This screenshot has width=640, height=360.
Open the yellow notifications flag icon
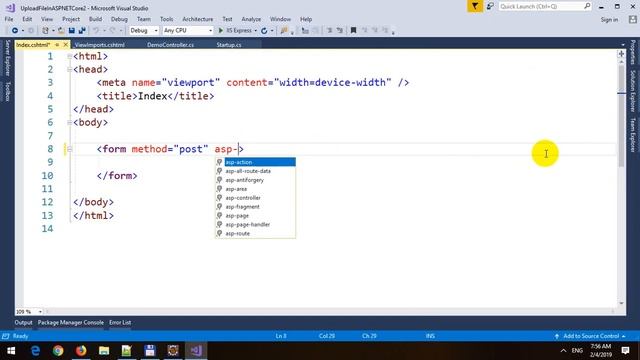pyautogui.click(x=475, y=7)
